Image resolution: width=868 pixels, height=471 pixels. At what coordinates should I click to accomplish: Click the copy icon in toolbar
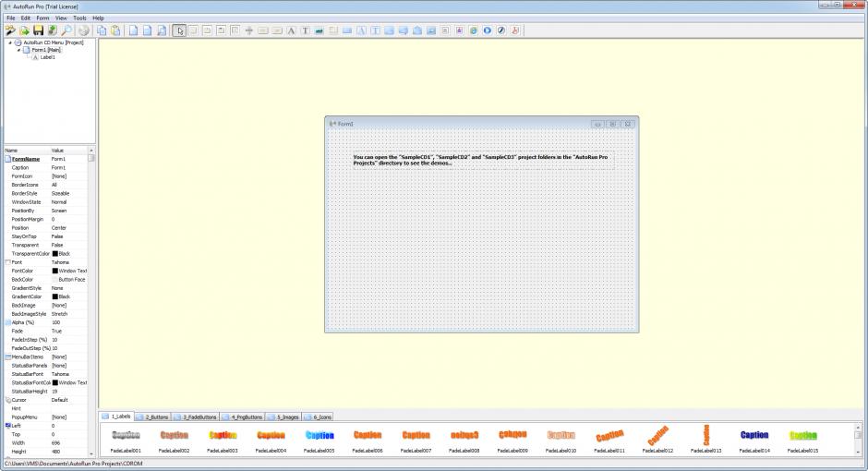point(102,30)
